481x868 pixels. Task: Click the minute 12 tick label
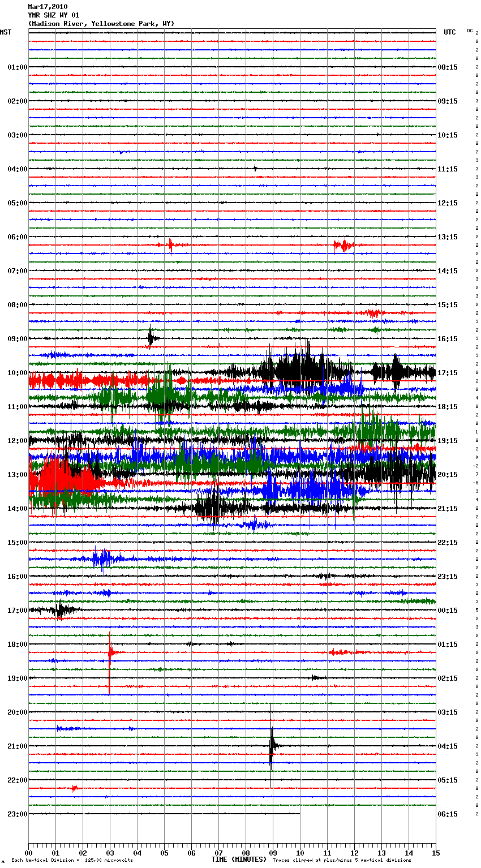point(354,853)
